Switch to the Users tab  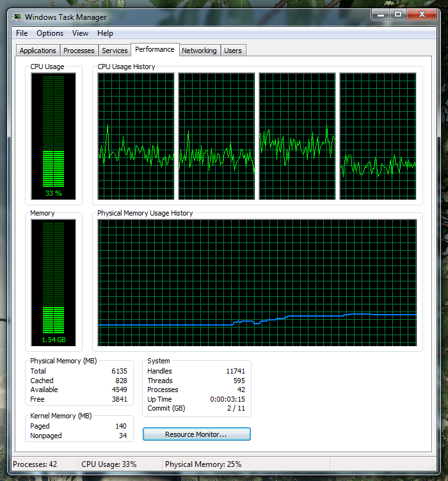(x=233, y=51)
